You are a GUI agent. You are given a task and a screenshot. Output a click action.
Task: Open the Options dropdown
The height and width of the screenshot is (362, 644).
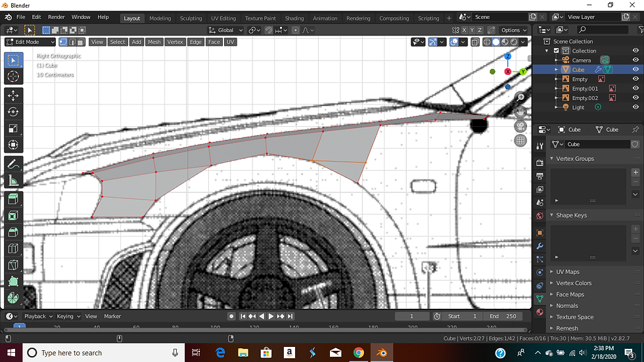513,30
